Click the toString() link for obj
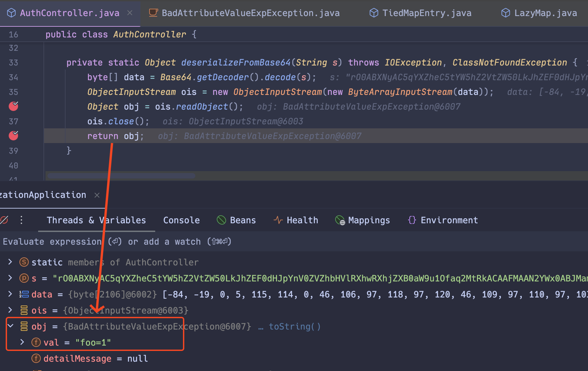Screen dimensions: 588x371 295,327
